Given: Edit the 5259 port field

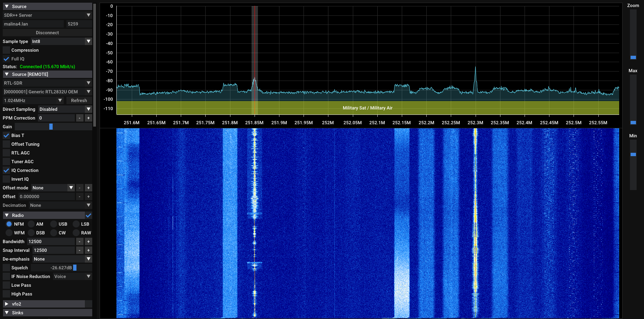Looking at the screenshot, I should click(79, 24).
